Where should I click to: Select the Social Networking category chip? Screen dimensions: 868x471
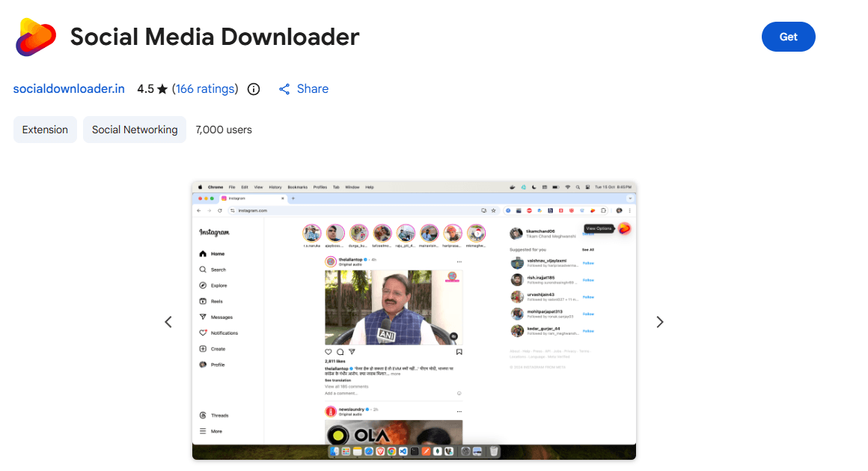point(135,130)
